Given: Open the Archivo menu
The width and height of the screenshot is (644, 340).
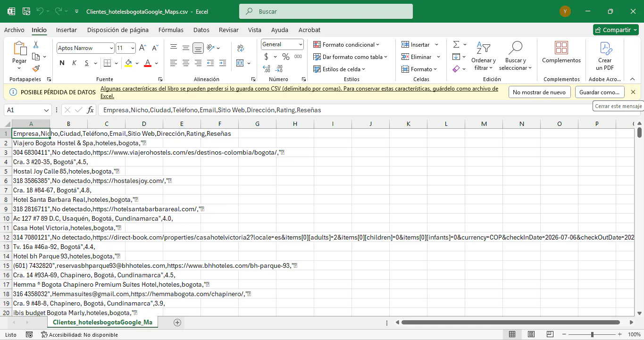Looking at the screenshot, I should [x=14, y=30].
